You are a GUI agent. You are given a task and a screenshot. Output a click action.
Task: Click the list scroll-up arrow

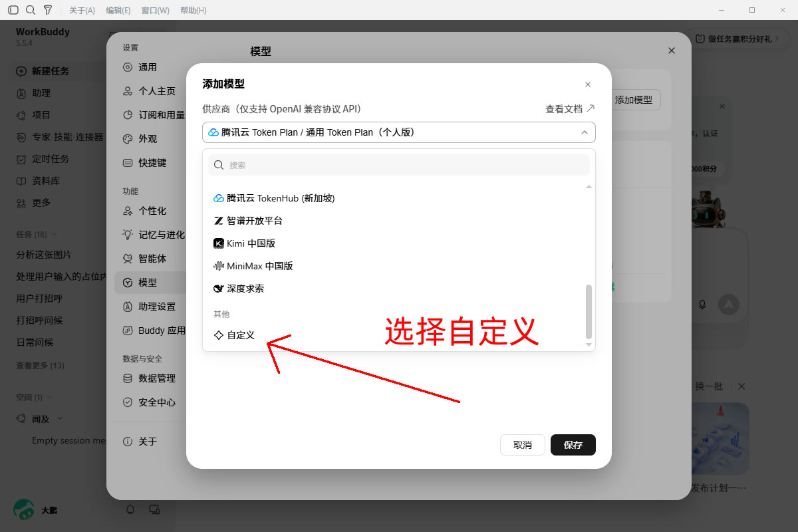(x=588, y=187)
